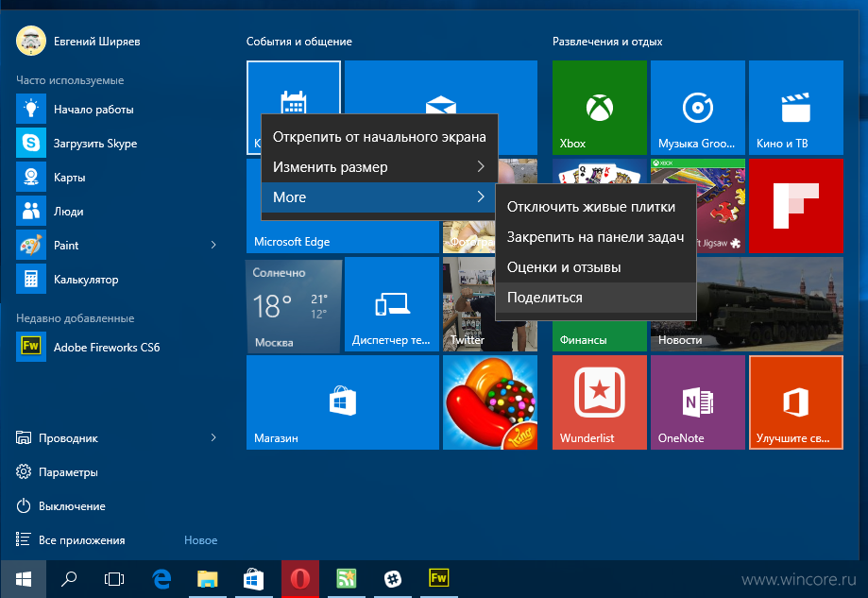Open File Explorer from the taskbar

[208, 579]
